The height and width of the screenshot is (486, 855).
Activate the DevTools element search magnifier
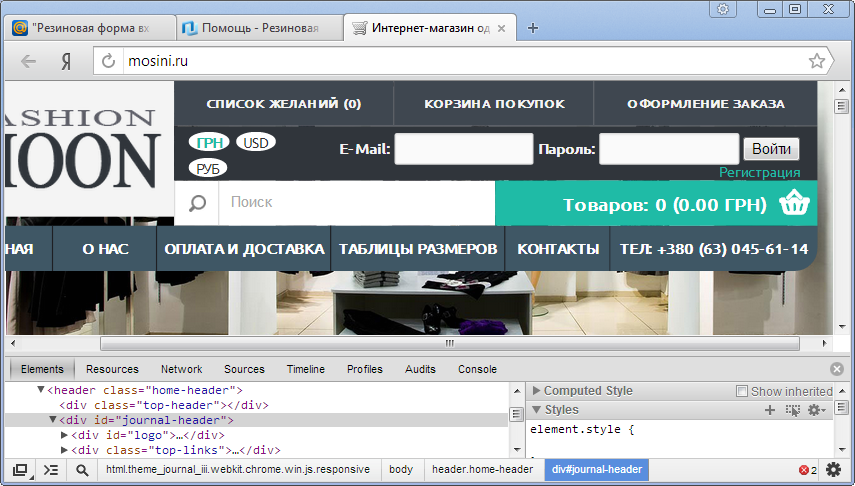[x=82, y=470]
